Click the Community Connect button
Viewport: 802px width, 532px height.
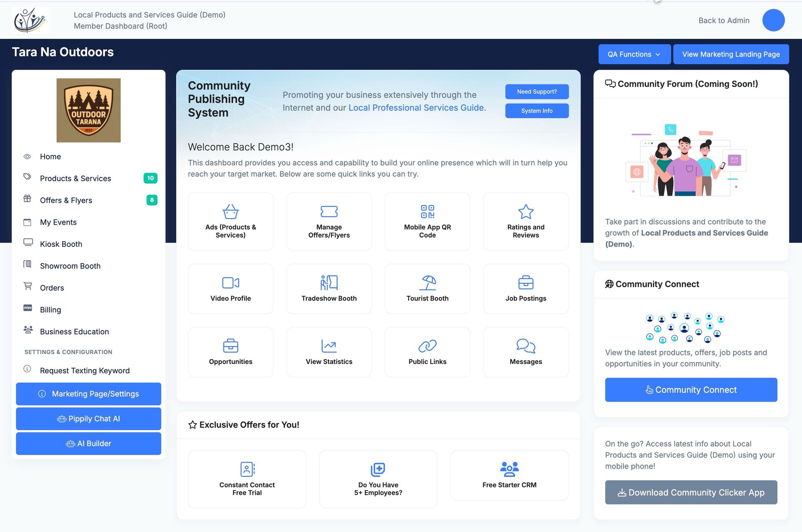pyautogui.click(x=691, y=390)
